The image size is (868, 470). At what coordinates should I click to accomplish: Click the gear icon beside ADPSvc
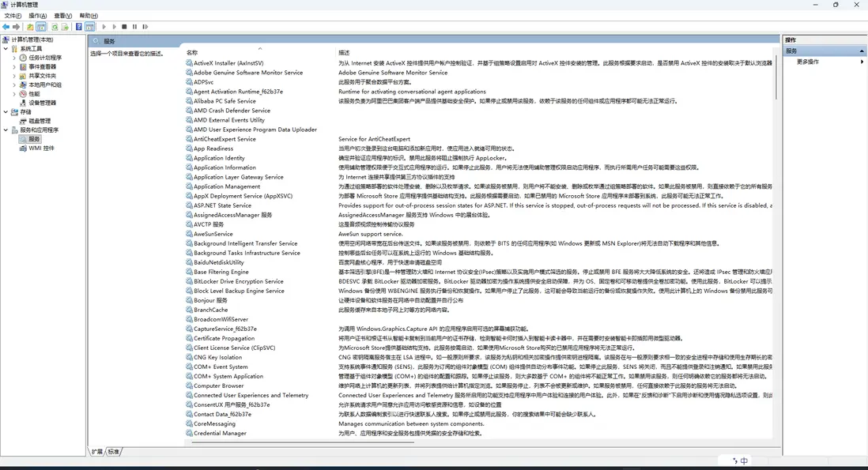point(189,82)
